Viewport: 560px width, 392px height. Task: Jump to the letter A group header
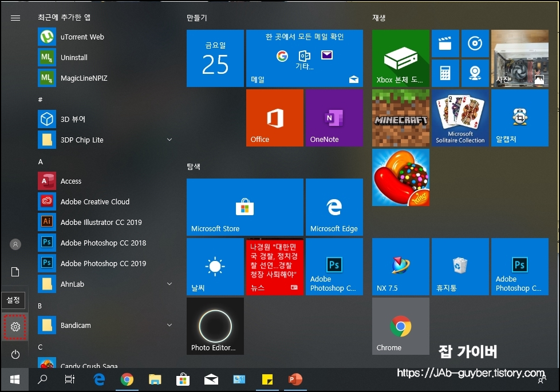pyautogui.click(x=41, y=162)
